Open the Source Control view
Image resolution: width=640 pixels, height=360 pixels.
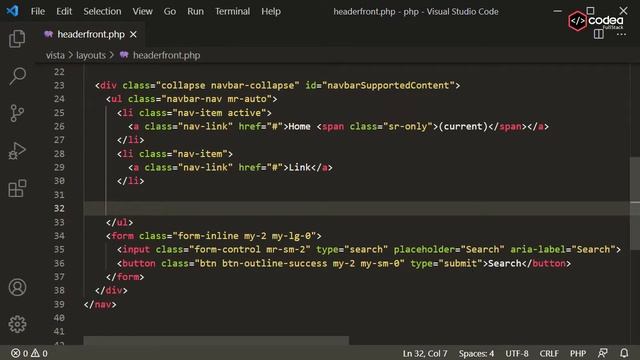click(17, 113)
